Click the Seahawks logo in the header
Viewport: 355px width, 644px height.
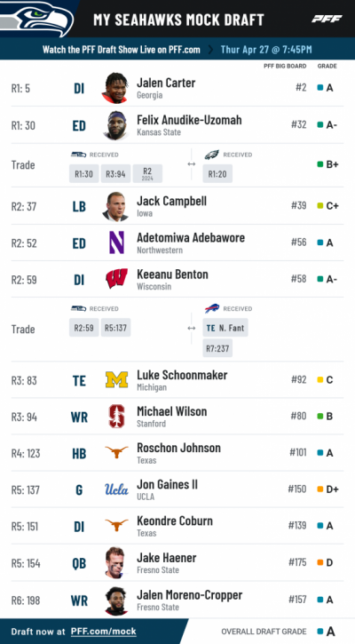coord(37,19)
